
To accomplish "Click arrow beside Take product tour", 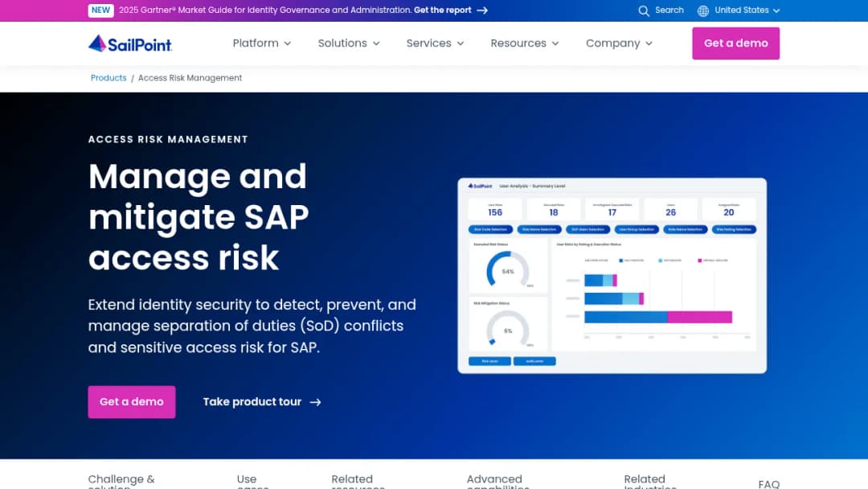I will click(x=316, y=402).
